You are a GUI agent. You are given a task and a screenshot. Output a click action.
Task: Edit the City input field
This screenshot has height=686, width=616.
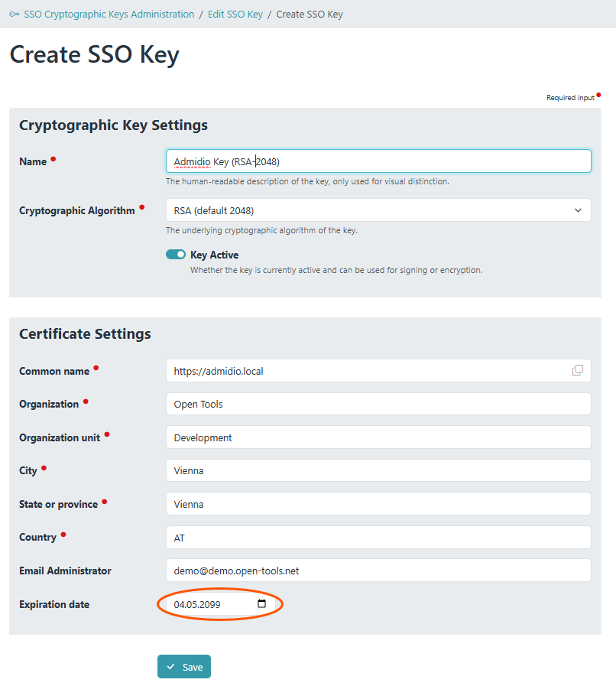tap(378, 470)
